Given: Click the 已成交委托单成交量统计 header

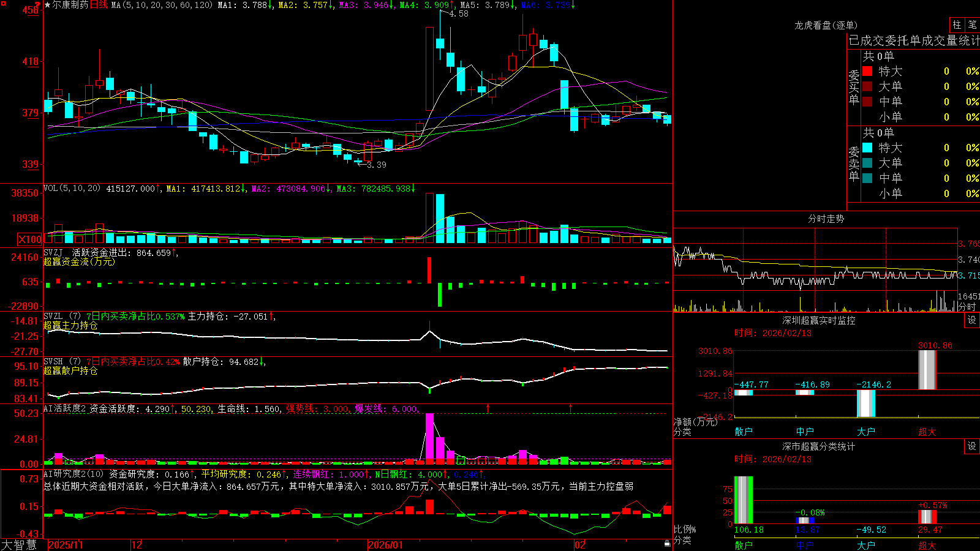Looking at the screenshot, I should (914, 40).
